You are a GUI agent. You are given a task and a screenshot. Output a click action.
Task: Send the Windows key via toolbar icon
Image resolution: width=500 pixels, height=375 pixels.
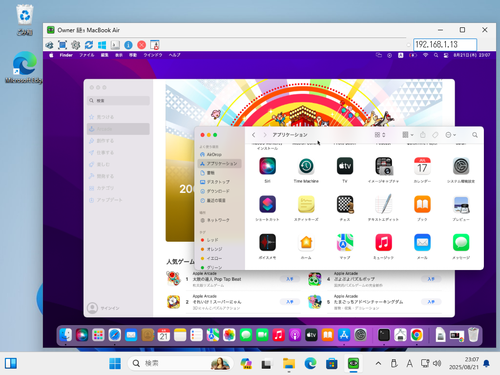point(102,45)
